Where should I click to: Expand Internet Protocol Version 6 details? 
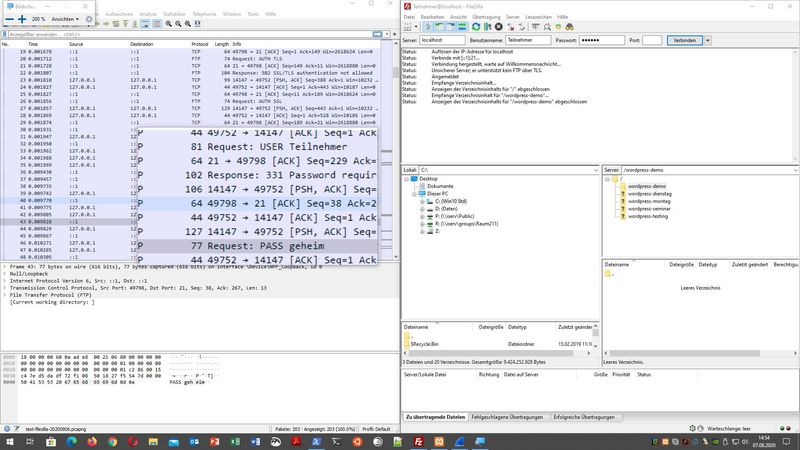point(5,281)
